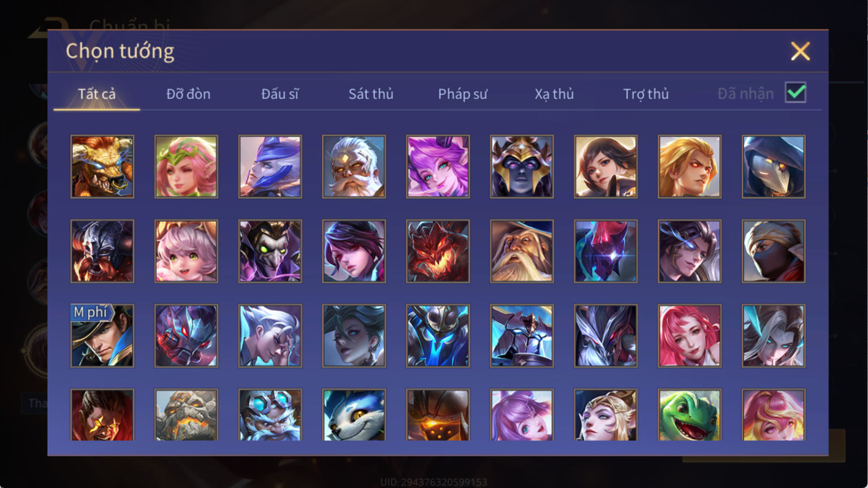Choose the blue raccoon hero portrait
Image resolution: width=868 pixels, height=488 pixels.
click(x=354, y=415)
